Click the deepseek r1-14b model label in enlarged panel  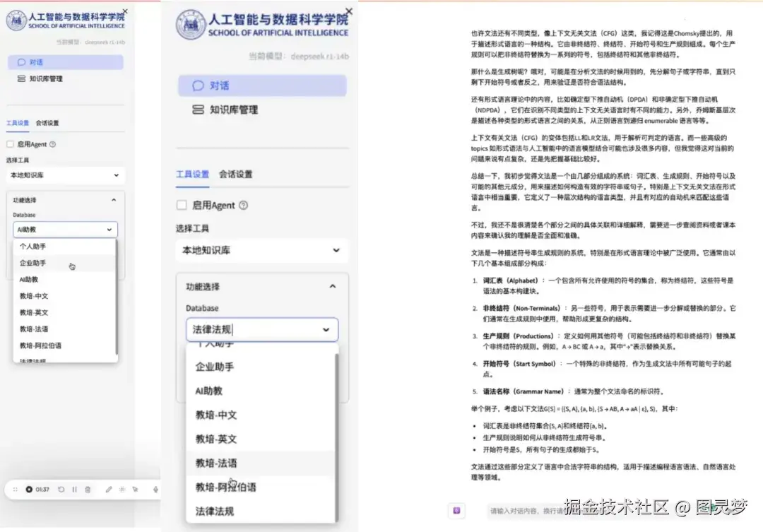[x=320, y=57]
